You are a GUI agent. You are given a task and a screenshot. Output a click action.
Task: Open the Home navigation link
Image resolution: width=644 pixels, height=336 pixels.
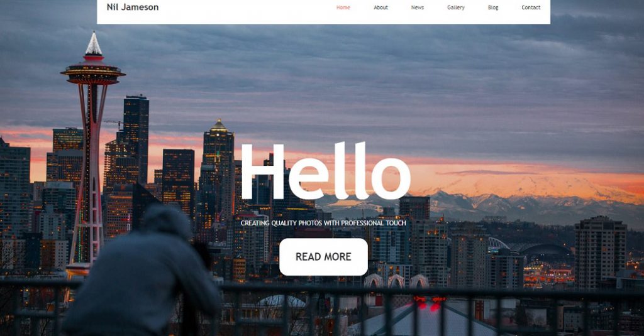click(x=343, y=8)
